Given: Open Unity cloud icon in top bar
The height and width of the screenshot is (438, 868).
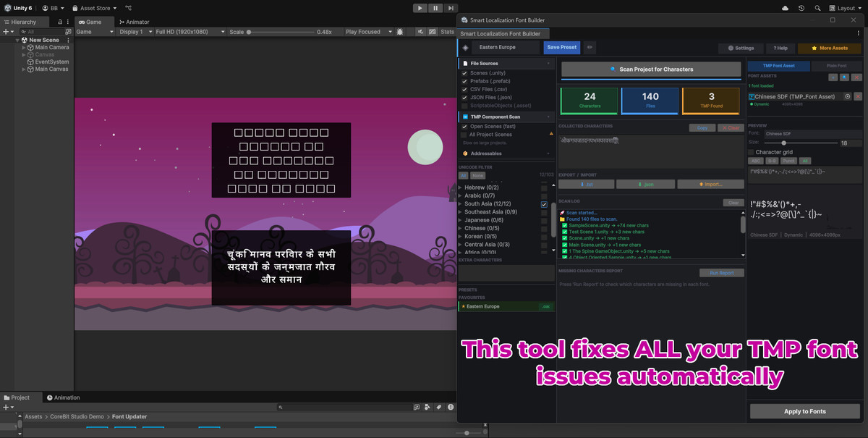Looking at the screenshot, I should coord(786,8).
